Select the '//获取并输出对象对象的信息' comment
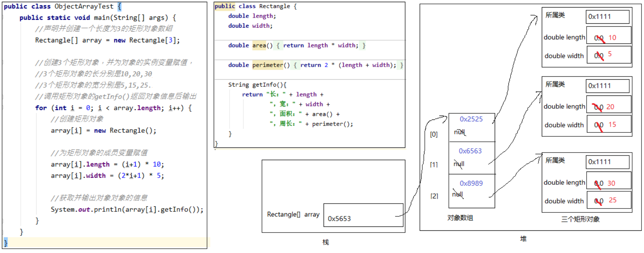Viewport: 644px width, 253px height. [x=99, y=198]
